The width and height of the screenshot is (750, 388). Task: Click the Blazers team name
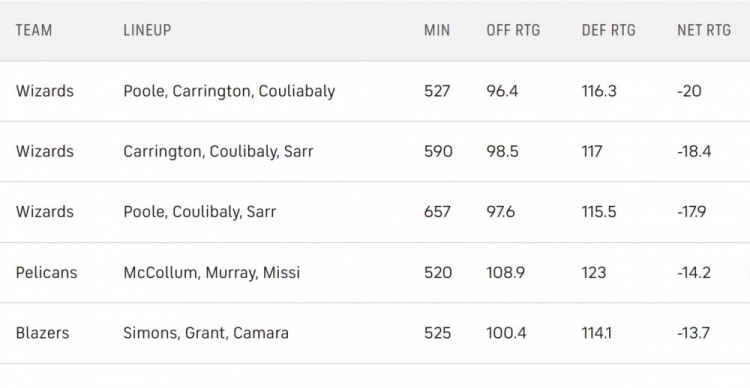42,333
